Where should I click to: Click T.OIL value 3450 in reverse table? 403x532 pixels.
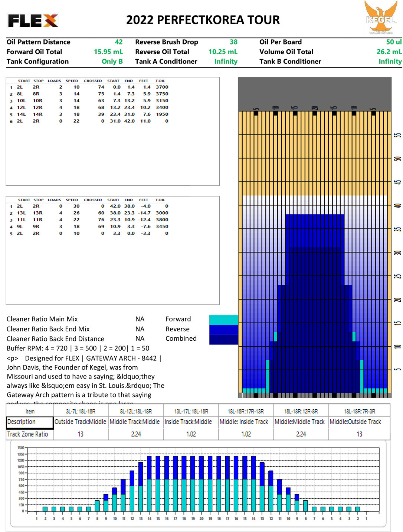(x=162, y=227)
